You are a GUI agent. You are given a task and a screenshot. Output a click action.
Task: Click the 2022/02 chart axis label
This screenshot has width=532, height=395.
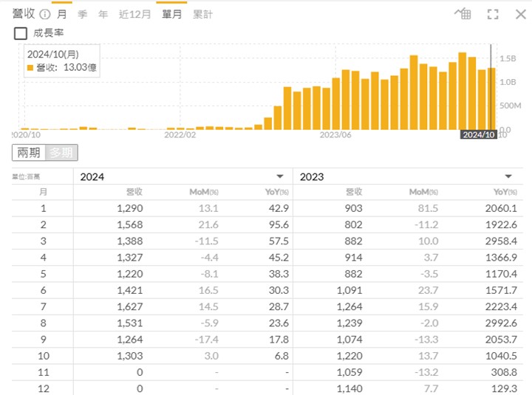180,135
